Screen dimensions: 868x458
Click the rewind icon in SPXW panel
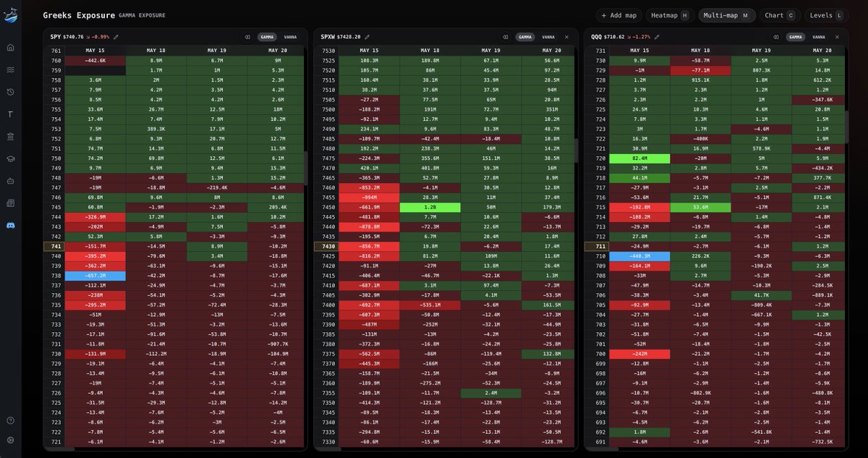(x=505, y=37)
